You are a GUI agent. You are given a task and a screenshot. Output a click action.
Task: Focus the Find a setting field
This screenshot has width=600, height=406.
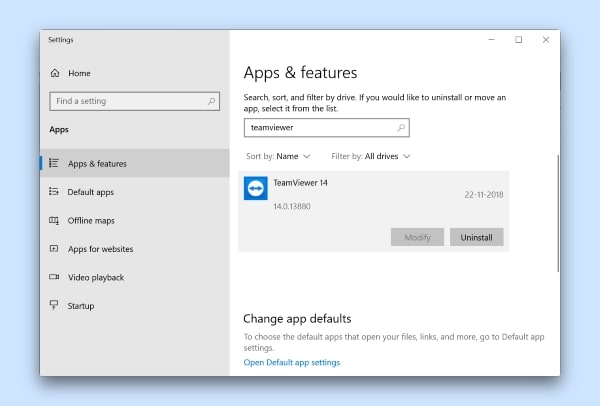pos(135,101)
